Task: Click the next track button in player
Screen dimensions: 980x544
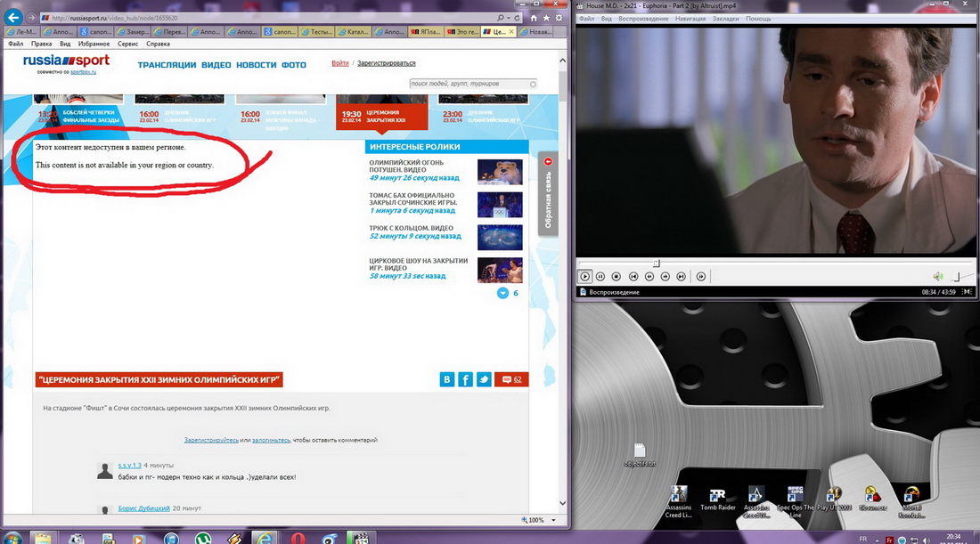Action: pos(682,276)
